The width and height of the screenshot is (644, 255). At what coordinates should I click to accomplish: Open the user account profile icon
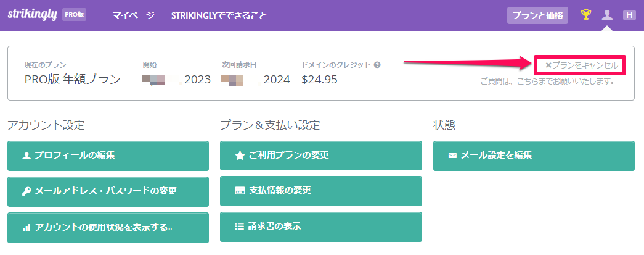click(x=606, y=15)
